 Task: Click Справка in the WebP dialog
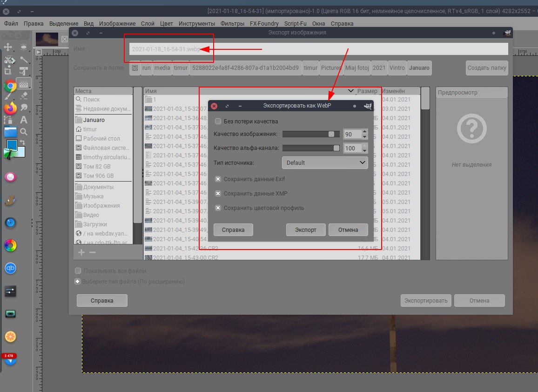233,230
